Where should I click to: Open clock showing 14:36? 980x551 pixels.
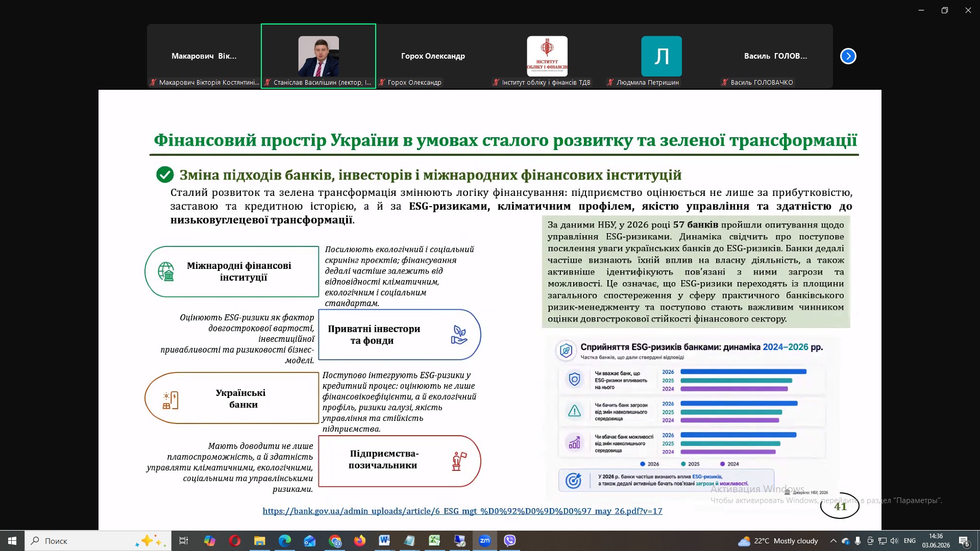click(x=936, y=541)
